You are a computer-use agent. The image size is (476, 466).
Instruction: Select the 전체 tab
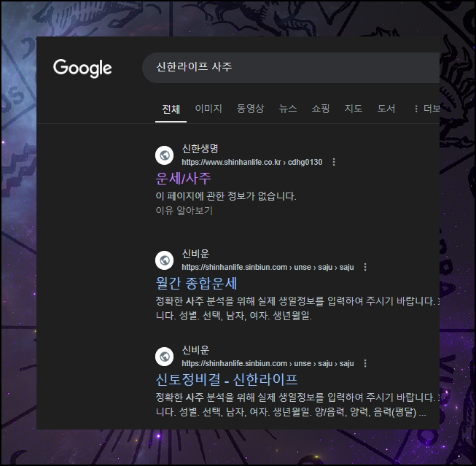pyautogui.click(x=171, y=109)
